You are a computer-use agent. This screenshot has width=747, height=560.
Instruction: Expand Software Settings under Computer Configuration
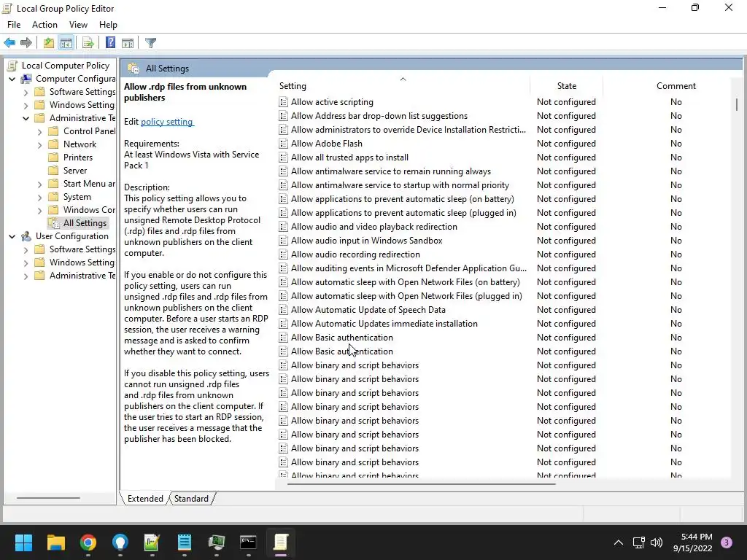[26, 92]
